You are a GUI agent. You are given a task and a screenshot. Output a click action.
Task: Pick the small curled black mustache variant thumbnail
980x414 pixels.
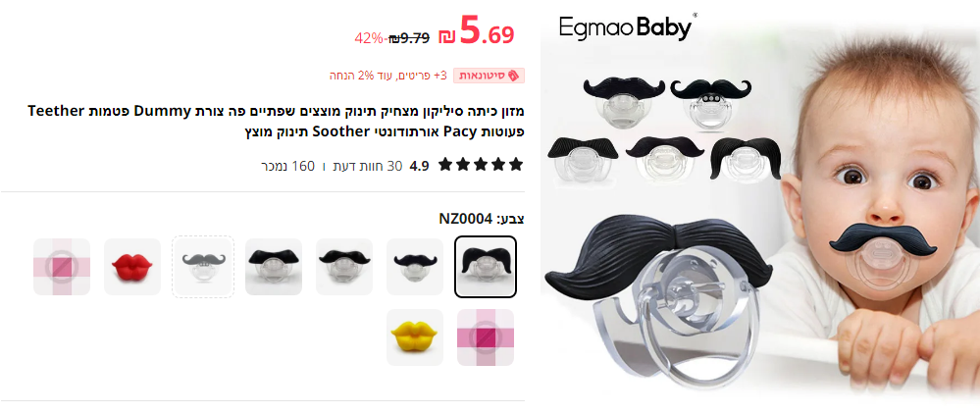pos(415,267)
